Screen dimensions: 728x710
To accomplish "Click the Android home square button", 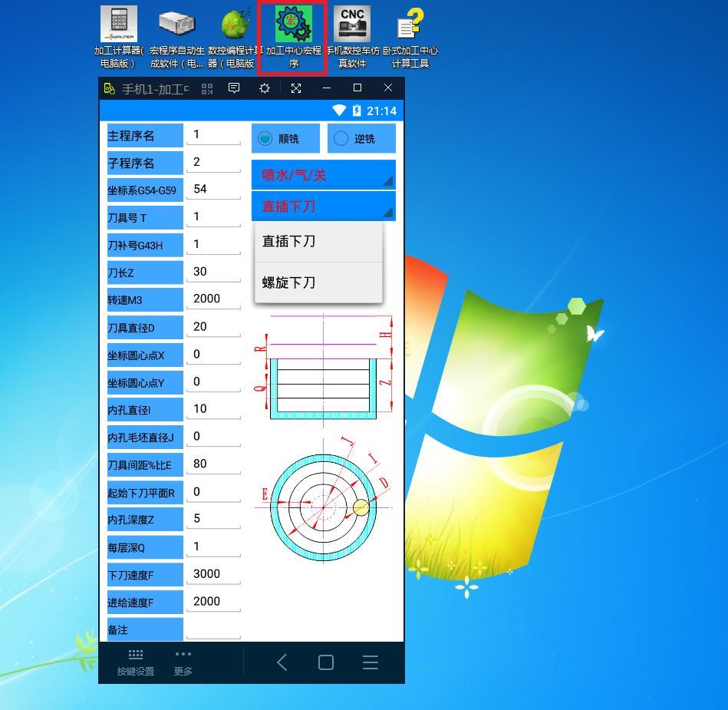I will 326,662.
